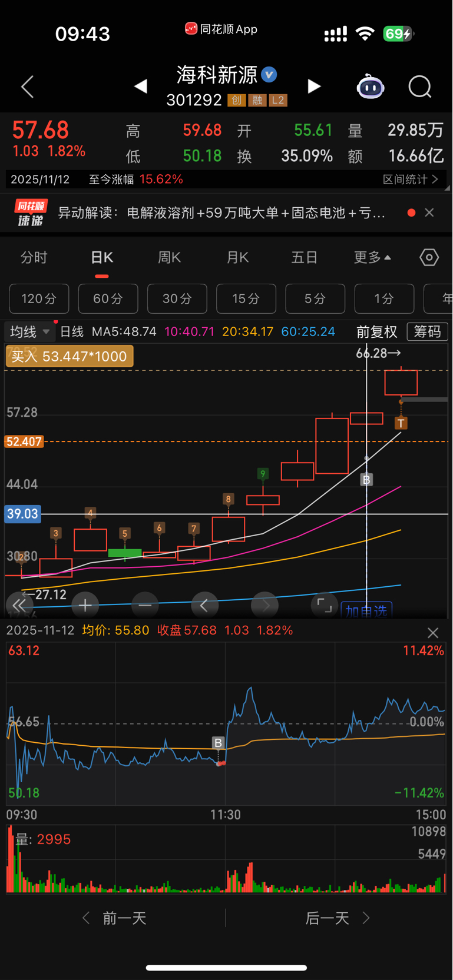
Task: Tap the T marker on K-line chart
Action: (401, 423)
